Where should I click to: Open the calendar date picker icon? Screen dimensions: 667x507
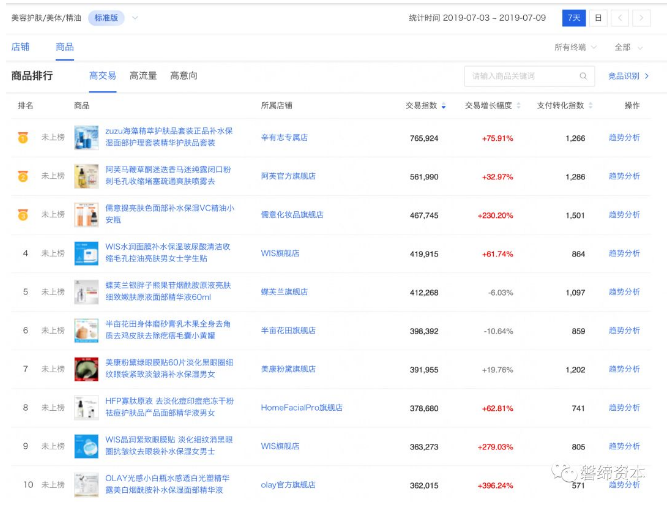click(598, 18)
